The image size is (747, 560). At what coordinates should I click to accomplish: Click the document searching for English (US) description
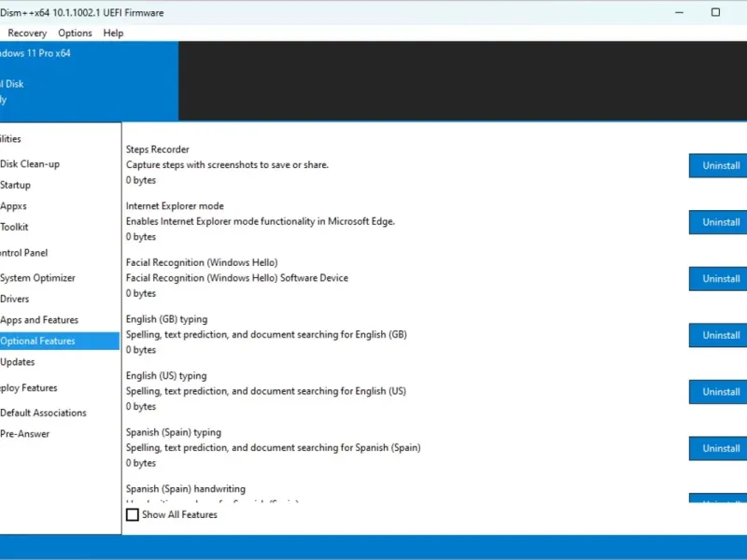(266, 391)
